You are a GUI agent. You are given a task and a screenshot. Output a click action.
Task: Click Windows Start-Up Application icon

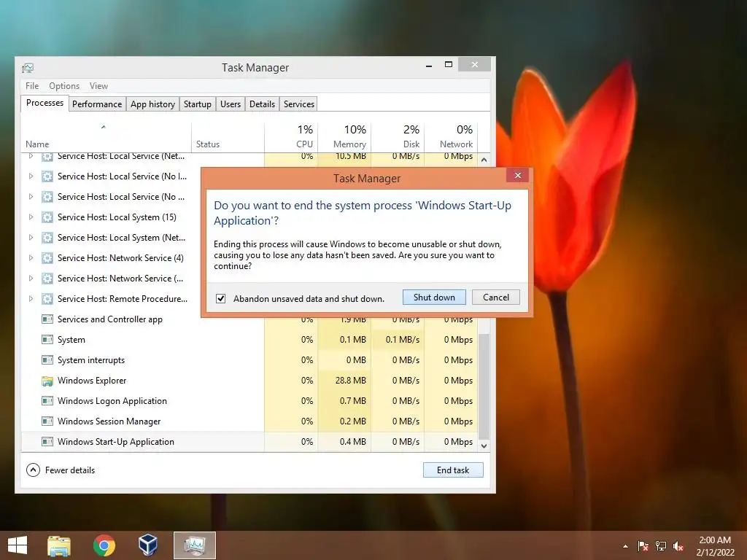coord(47,442)
